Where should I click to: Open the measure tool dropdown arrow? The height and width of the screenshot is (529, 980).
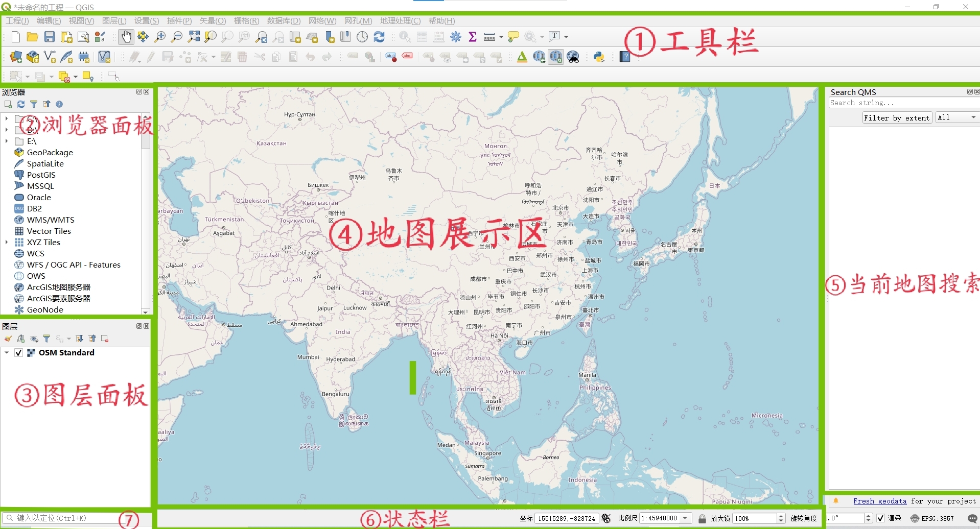tap(501, 37)
